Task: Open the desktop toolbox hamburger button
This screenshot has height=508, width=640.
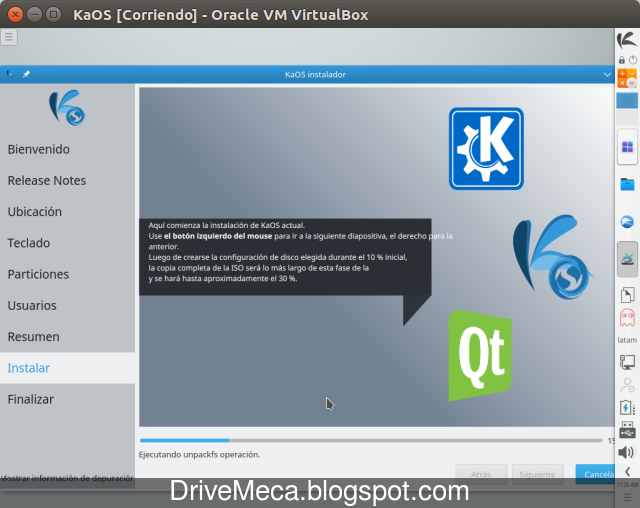Action: 9,37
